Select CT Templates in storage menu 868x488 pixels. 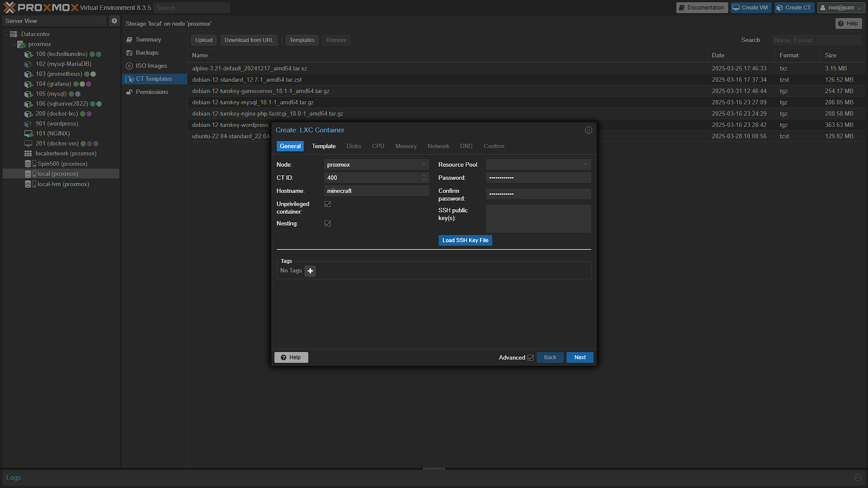(x=155, y=79)
